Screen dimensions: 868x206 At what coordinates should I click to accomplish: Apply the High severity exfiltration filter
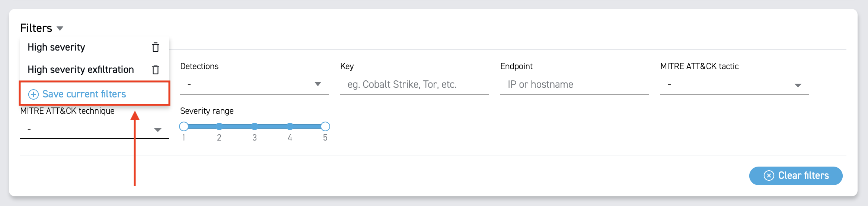click(x=81, y=70)
